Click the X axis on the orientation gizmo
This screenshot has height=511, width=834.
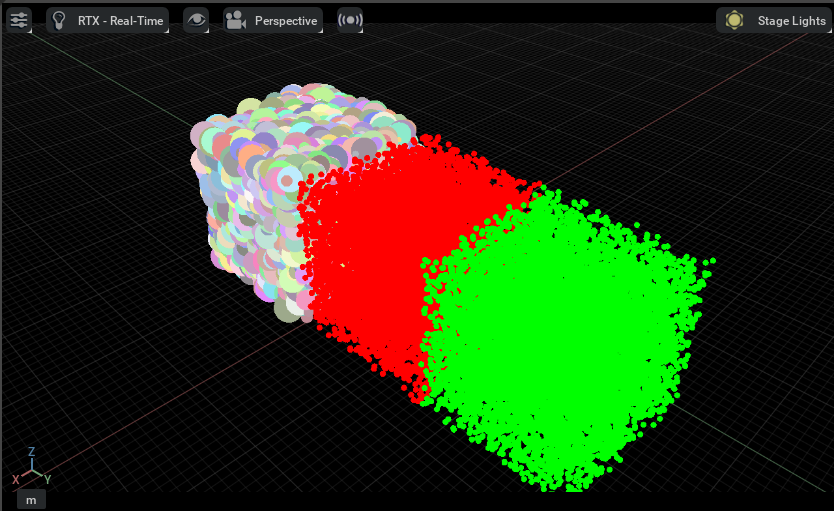click(16, 480)
